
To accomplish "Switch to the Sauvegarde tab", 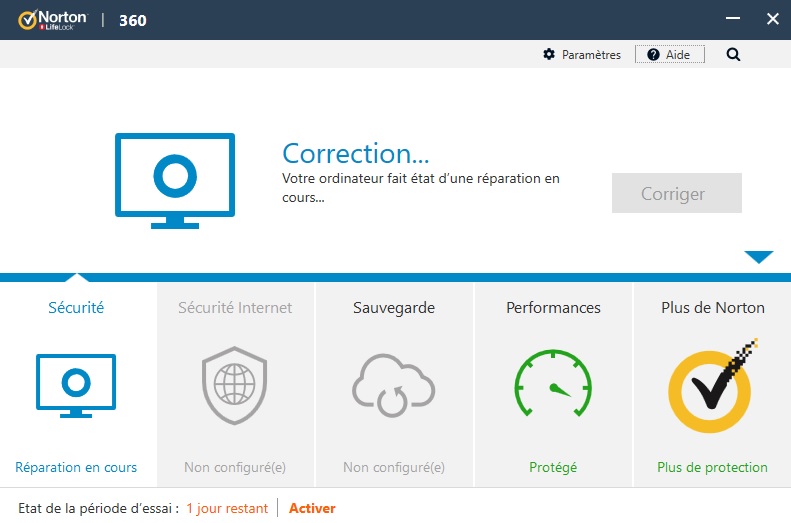I will point(394,384).
